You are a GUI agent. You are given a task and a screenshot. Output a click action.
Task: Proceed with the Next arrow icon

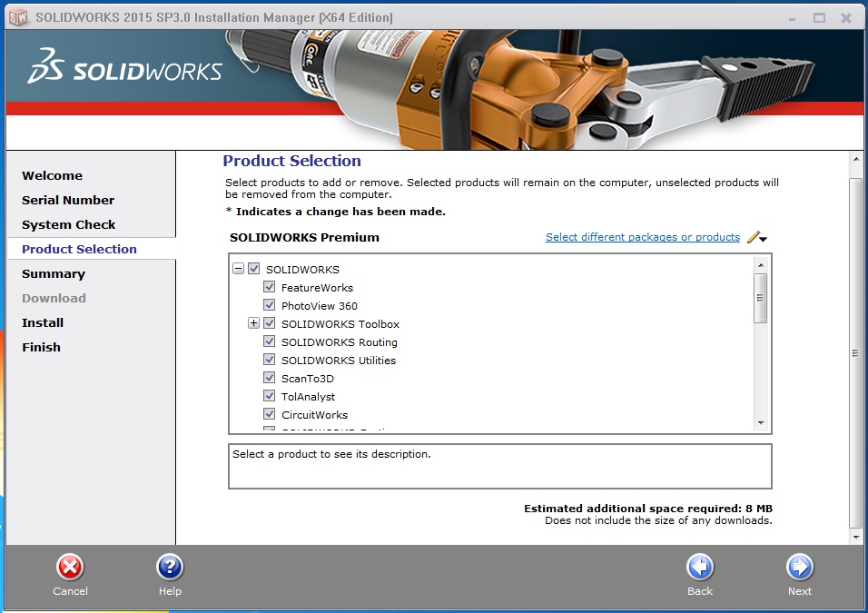800,567
